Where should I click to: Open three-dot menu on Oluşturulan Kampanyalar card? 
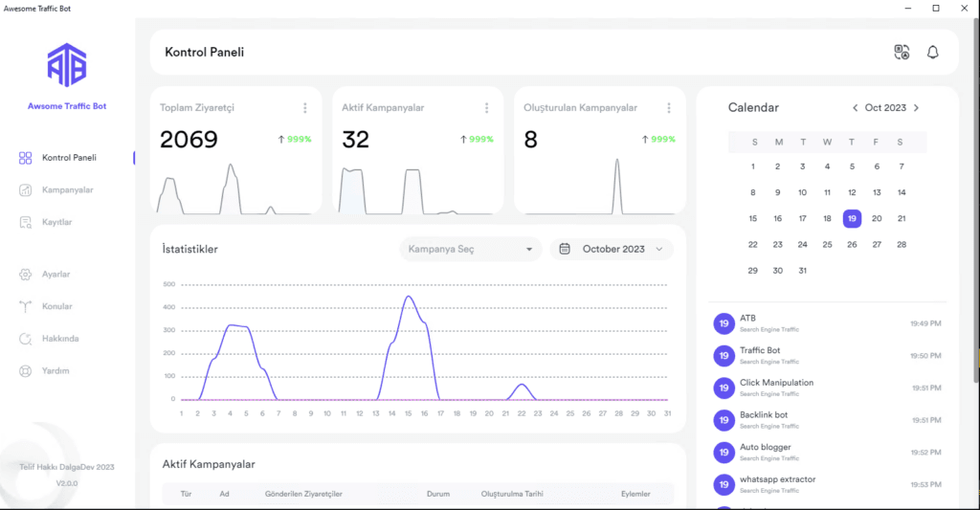click(669, 108)
